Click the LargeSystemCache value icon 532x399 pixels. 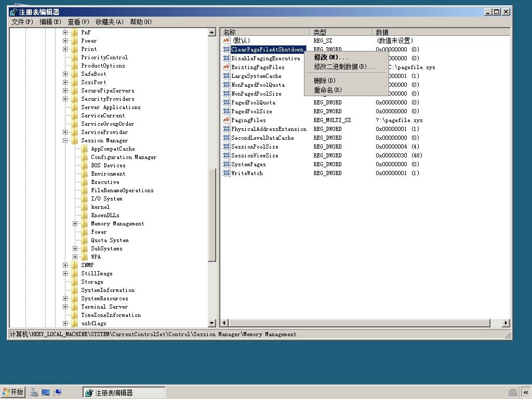tap(227, 76)
